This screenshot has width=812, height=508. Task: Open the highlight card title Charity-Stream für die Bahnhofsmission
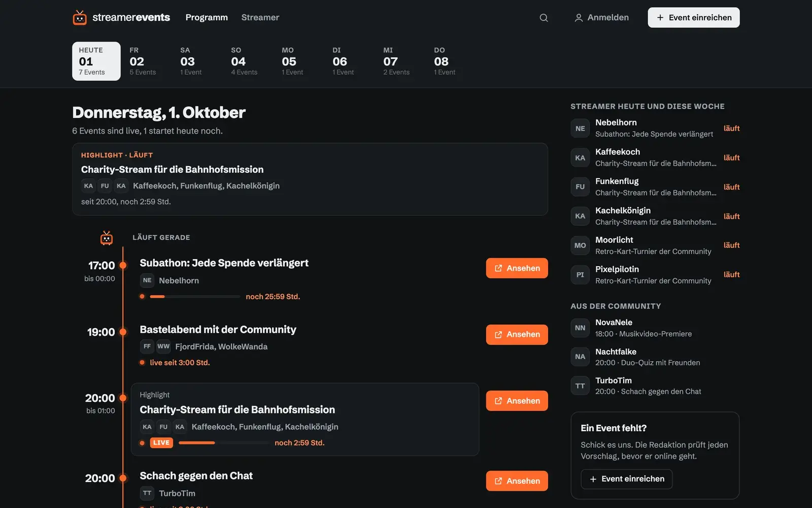click(x=173, y=170)
